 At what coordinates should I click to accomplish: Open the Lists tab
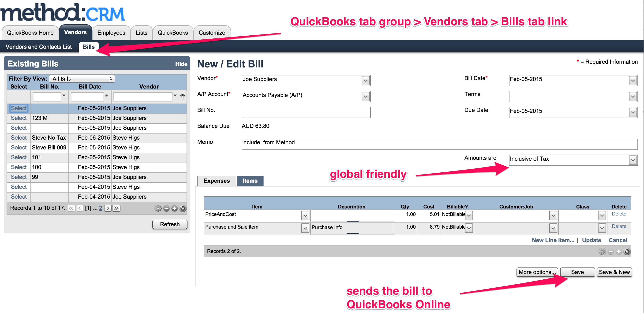point(142,33)
